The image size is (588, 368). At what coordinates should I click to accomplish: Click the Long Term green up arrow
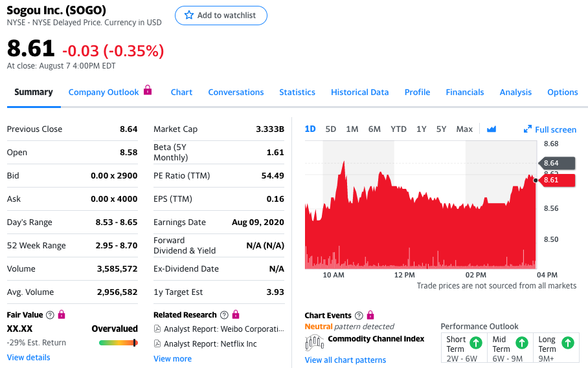[x=568, y=343]
